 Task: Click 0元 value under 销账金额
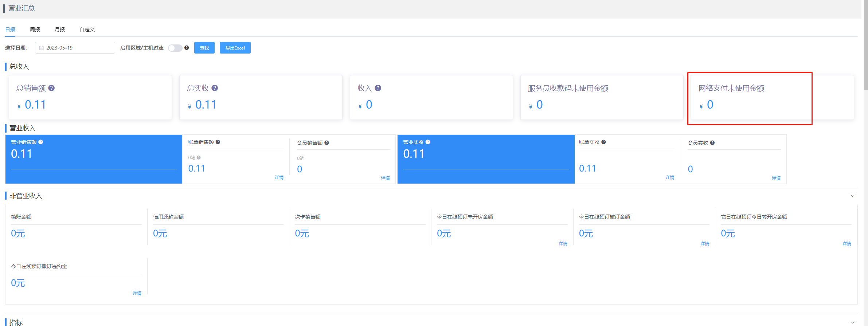point(18,233)
